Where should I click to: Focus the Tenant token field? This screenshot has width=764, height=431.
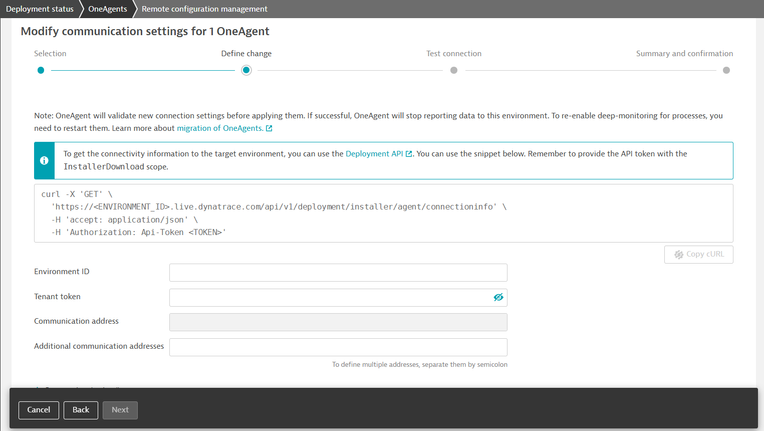(338, 297)
